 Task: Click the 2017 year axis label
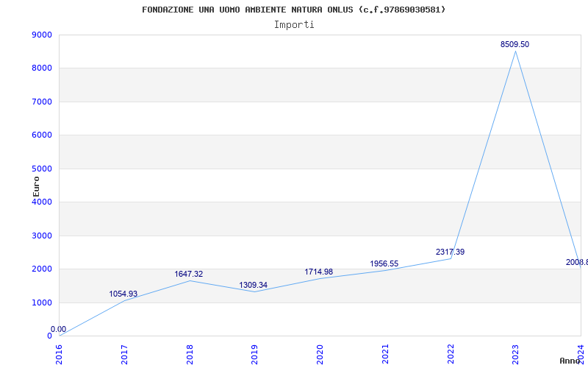click(124, 353)
